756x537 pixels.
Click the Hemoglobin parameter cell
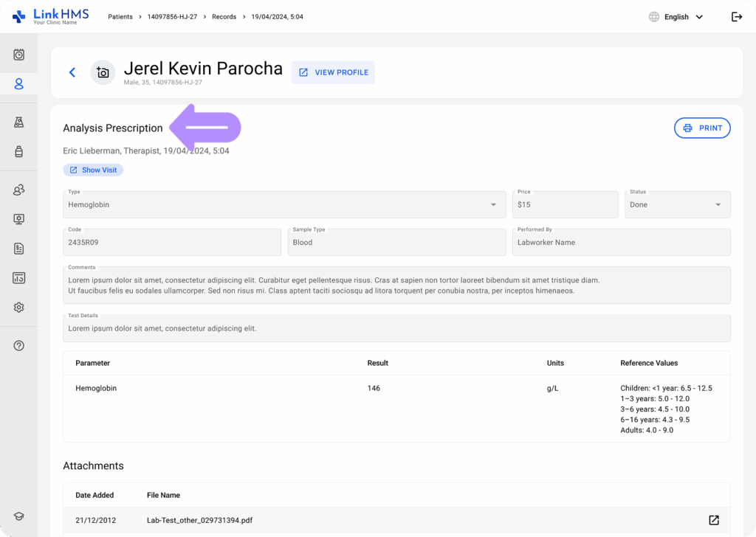click(96, 388)
